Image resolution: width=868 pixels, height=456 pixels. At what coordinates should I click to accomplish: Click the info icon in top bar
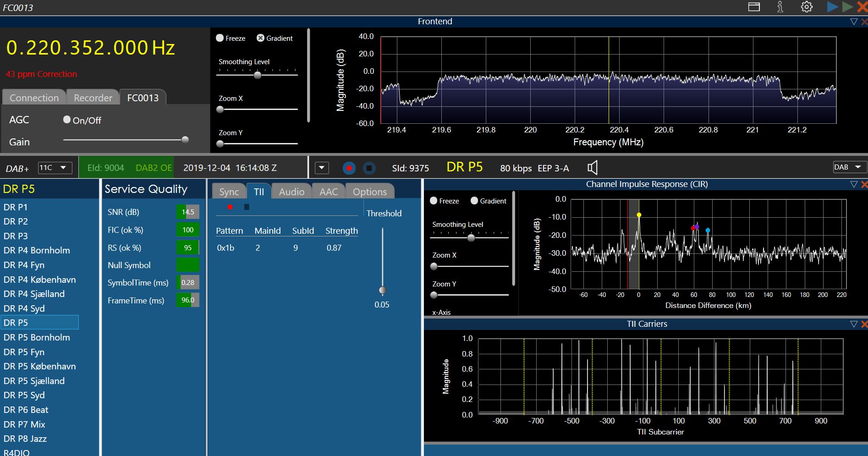[x=780, y=7]
